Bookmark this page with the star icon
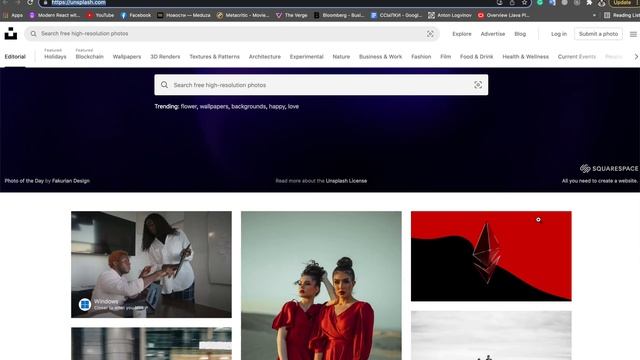Viewport: 640px width, 360px height. point(524,3)
